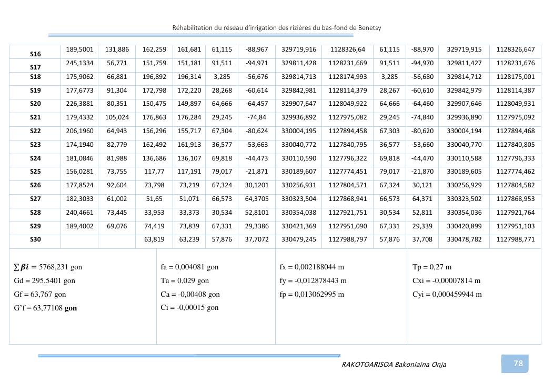Click the empty first cell in row S30
The height and width of the screenshot is (392, 554).
79,239
